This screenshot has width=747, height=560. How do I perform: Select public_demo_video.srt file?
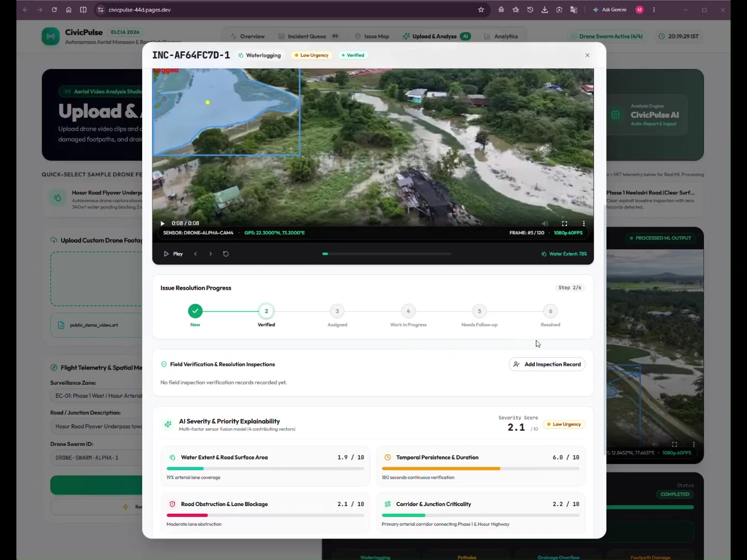tap(96, 325)
